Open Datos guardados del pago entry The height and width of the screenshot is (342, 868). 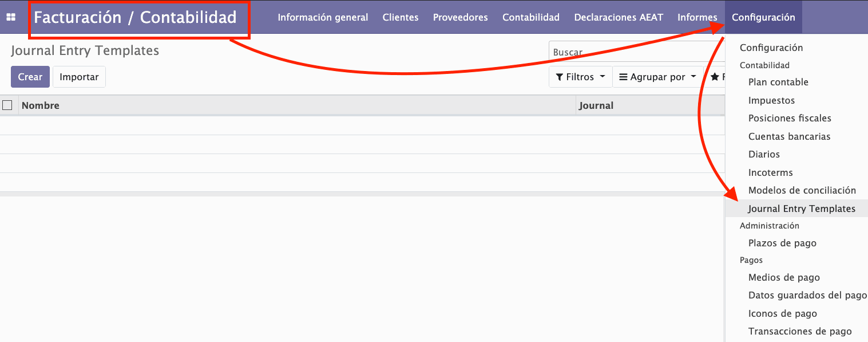click(x=807, y=295)
